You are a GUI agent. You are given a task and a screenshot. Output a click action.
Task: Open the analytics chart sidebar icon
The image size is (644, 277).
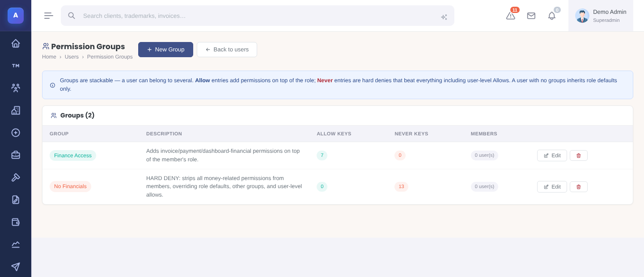point(16,244)
